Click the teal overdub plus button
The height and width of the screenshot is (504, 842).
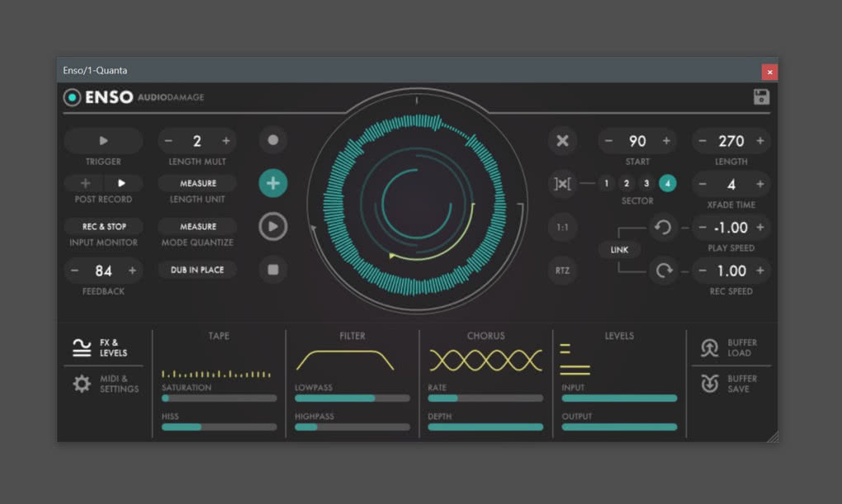tap(272, 183)
